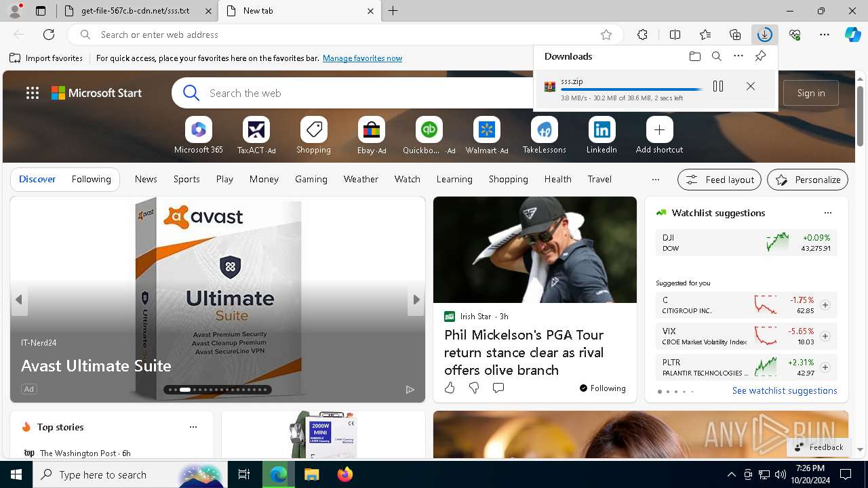Open the Weather tab

click(x=361, y=179)
